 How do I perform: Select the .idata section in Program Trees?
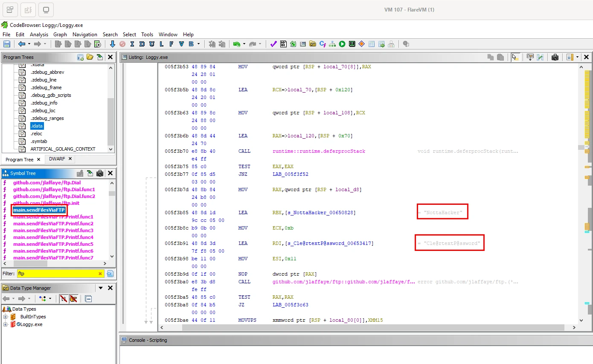coord(37,126)
